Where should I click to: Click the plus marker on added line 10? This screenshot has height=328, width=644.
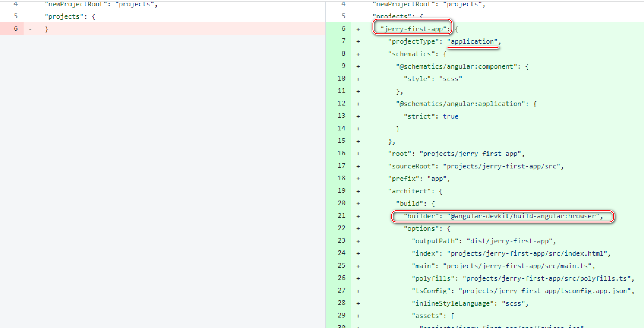[358, 79]
